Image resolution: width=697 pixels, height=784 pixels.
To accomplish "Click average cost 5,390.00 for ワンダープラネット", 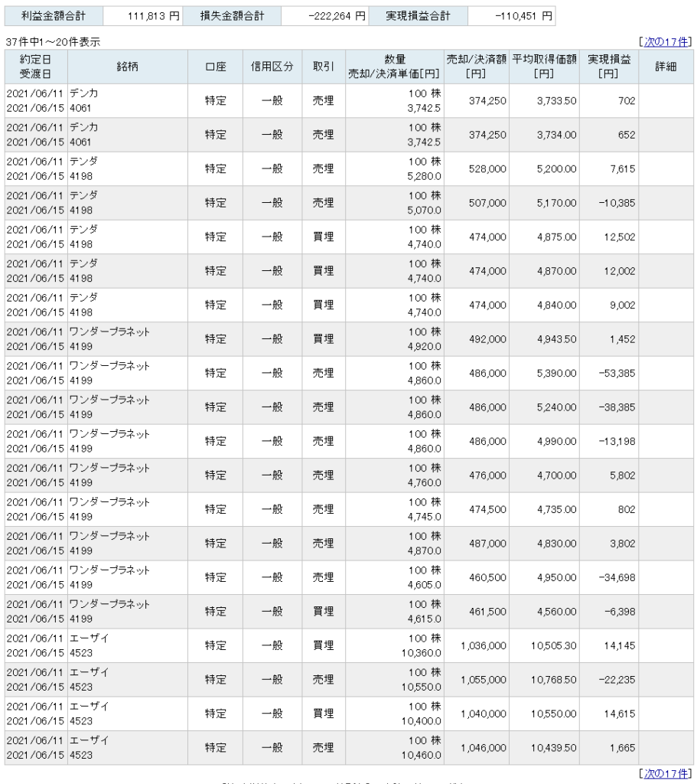I will coord(556,373).
